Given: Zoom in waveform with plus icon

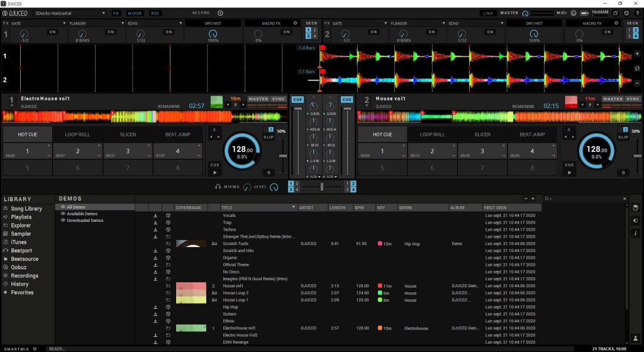Looking at the screenshot, I should [x=638, y=54].
